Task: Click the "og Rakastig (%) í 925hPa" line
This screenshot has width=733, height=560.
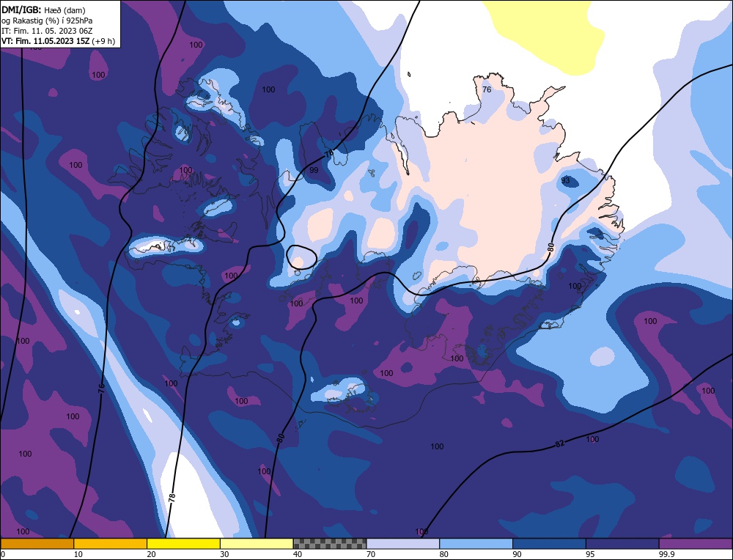Action: tap(47, 20)
